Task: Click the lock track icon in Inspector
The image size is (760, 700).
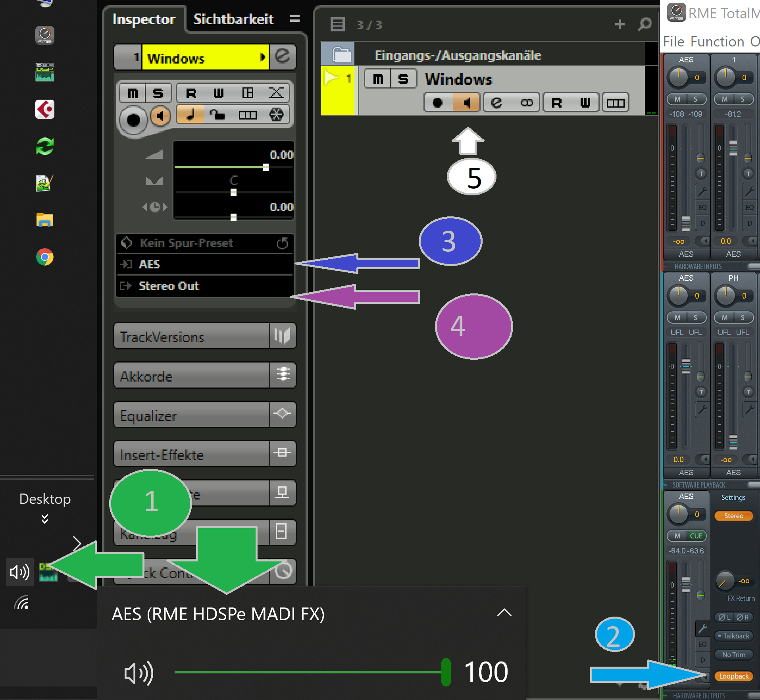Action: [217, 115]
